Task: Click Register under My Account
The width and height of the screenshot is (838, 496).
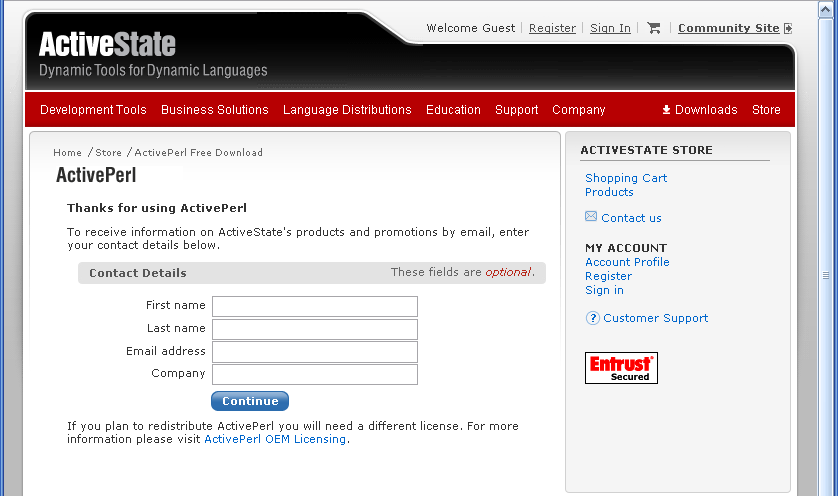Action: point(608,276)
